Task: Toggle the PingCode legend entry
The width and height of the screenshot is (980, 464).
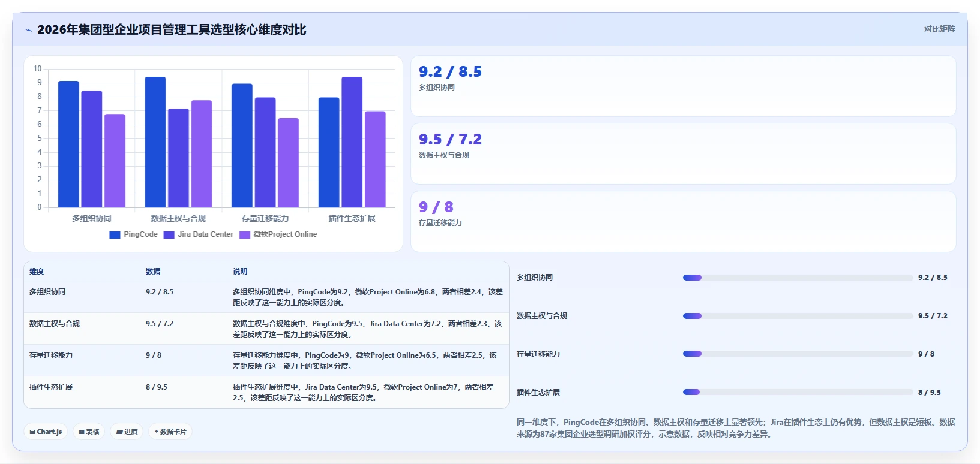Action: (134, 234)
